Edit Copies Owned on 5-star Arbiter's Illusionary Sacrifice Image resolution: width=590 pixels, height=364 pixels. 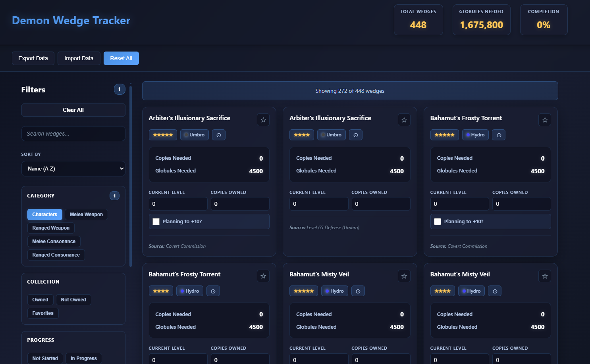[240, 204]
